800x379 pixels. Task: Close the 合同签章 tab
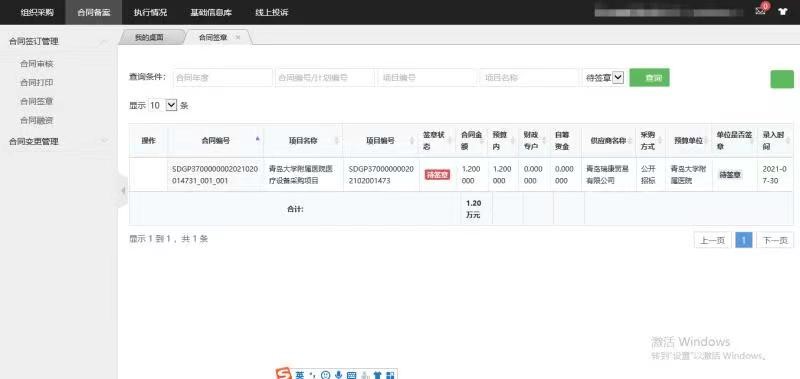(238, 38)
